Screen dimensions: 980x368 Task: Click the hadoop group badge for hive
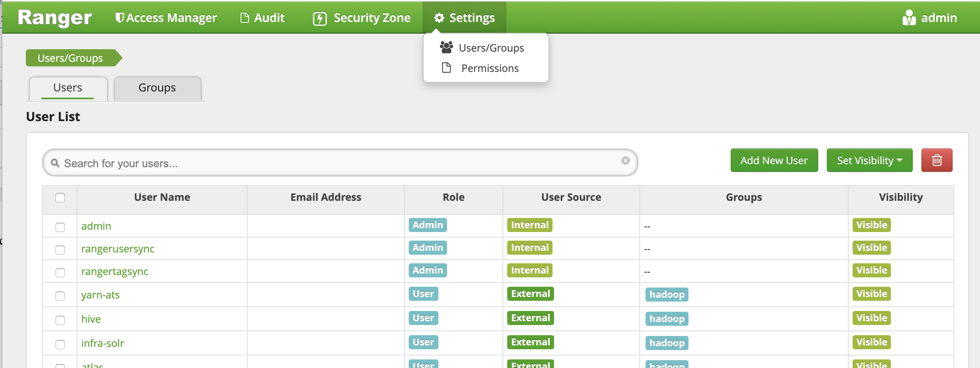coord(667,319)
